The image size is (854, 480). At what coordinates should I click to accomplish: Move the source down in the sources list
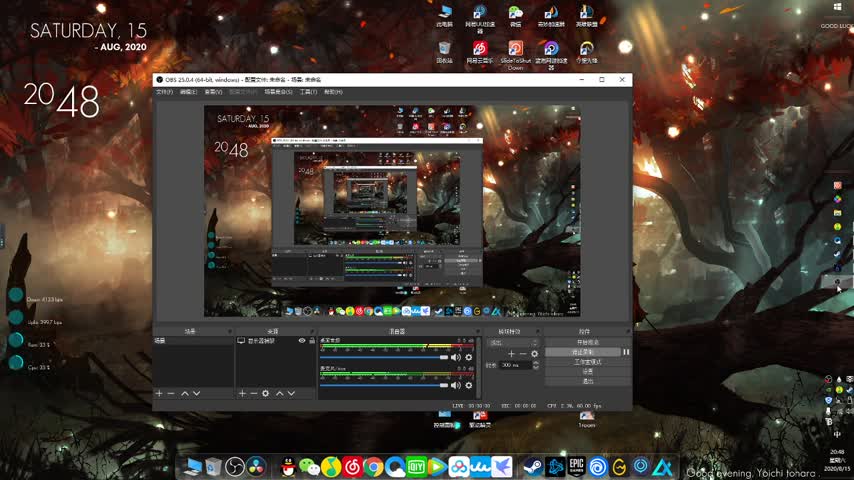pos(291,393)
